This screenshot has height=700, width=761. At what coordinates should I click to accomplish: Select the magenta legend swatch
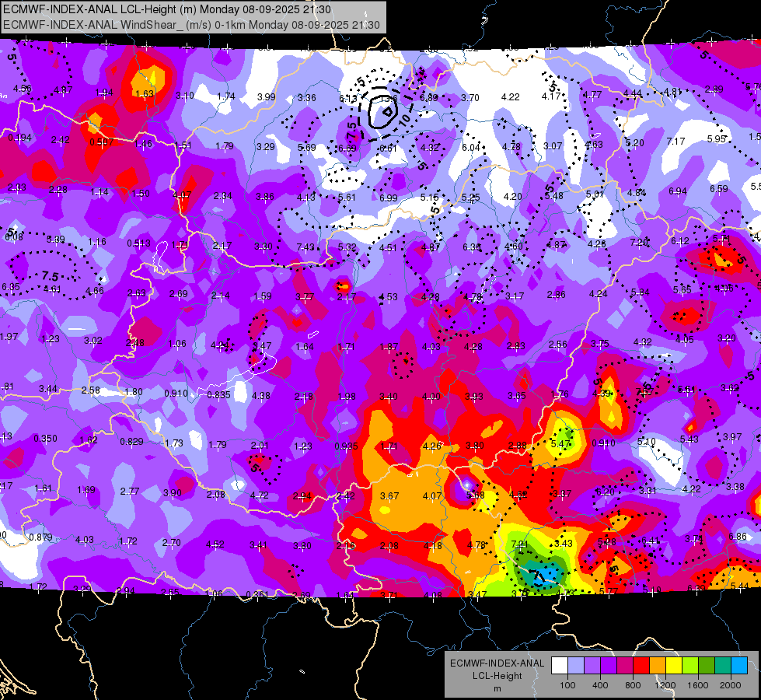[x=625, y=666]
